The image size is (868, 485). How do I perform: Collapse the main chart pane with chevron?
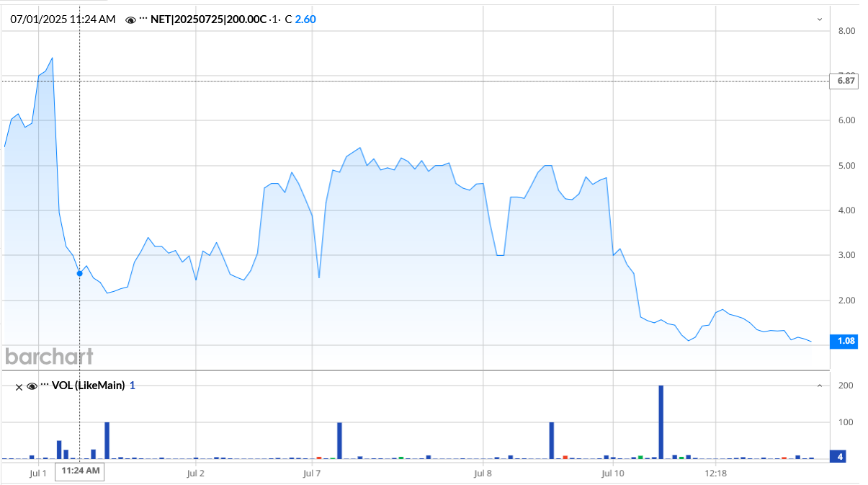click(x=819, y=19)
